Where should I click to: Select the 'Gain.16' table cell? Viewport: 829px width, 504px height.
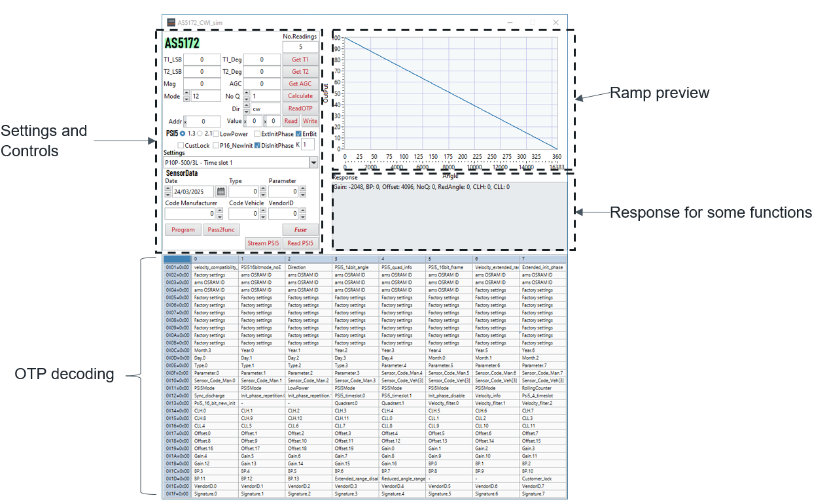(403, 463)
